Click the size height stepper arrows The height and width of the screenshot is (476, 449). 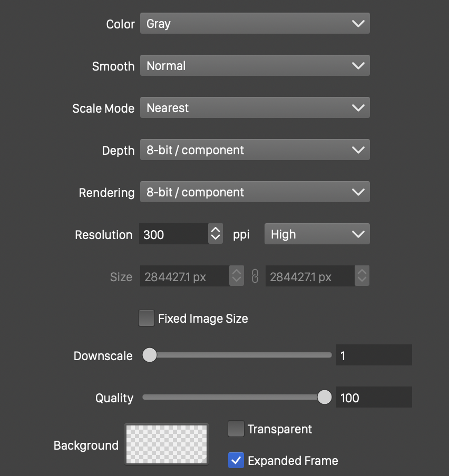click(x=362, y=276)
